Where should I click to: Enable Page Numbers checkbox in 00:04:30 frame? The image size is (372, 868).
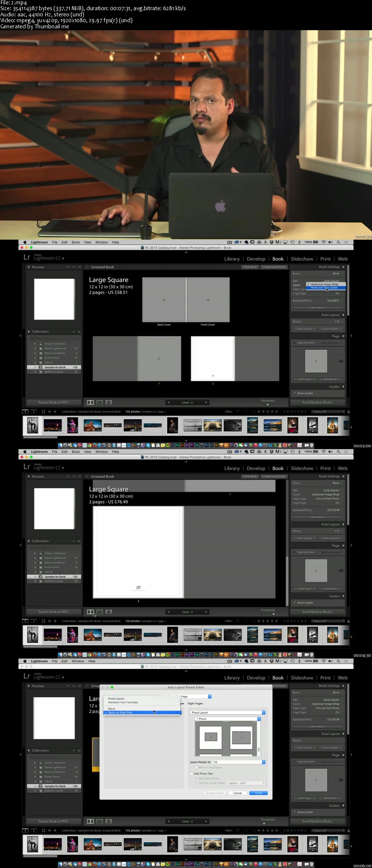click(x=294, y=552)
